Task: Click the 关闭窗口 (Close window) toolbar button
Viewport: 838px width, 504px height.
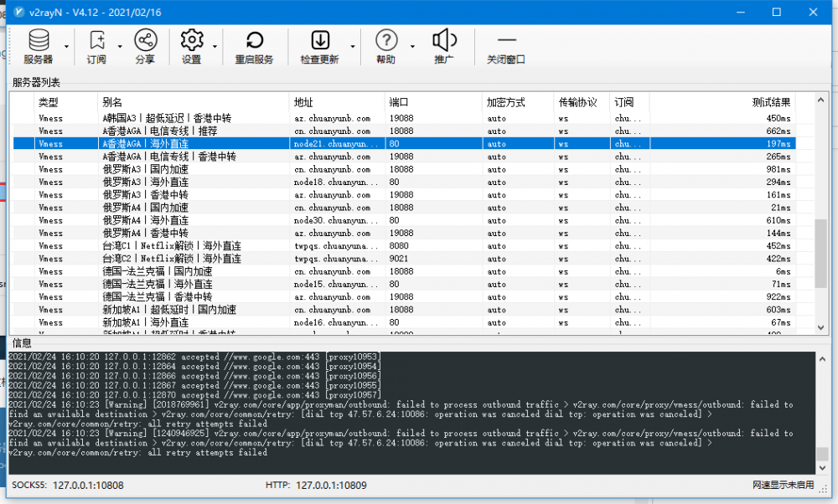Action: 506,46
